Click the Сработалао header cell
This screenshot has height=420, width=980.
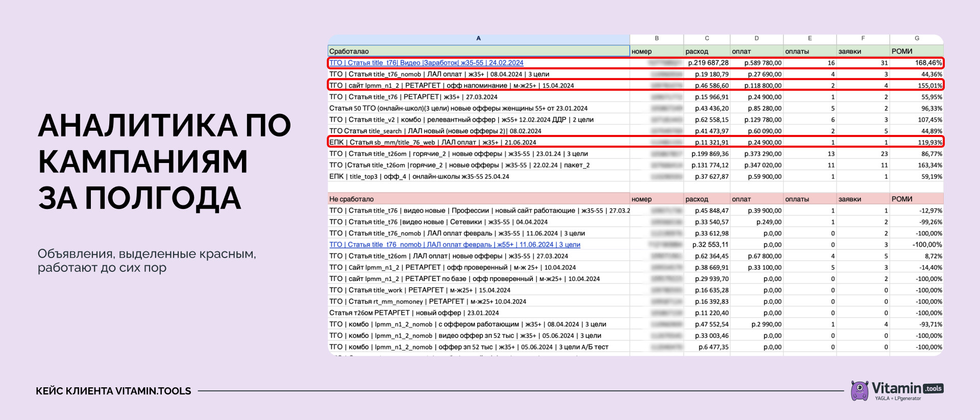tap(478, 51)
